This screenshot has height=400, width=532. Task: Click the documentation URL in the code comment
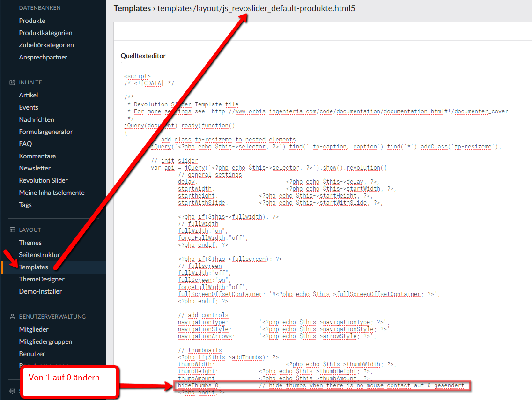click(360, 111)
